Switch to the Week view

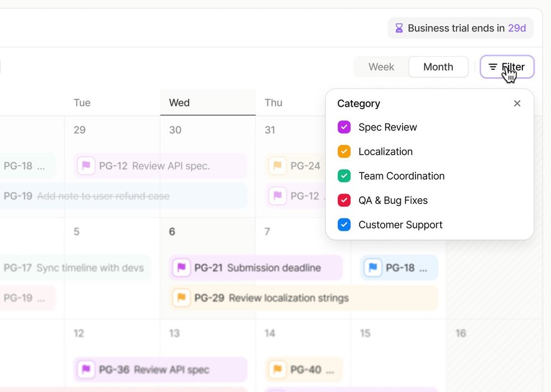381,67
